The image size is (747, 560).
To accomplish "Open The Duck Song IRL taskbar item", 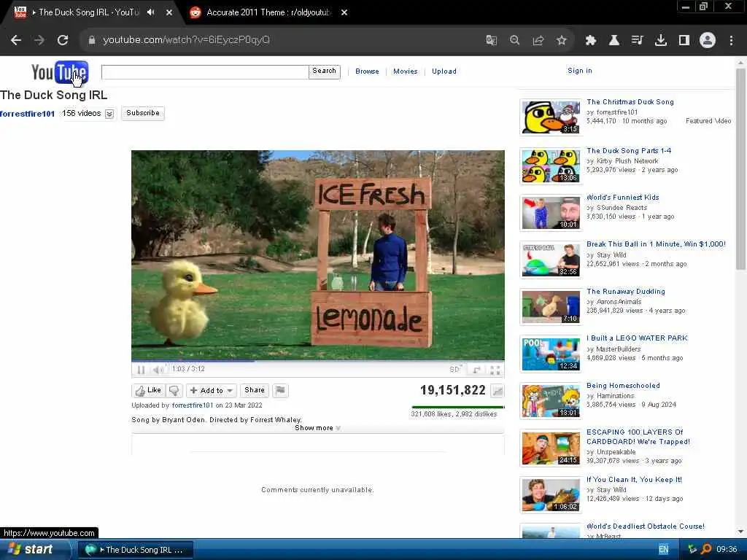I will click(x=135, y=550).
